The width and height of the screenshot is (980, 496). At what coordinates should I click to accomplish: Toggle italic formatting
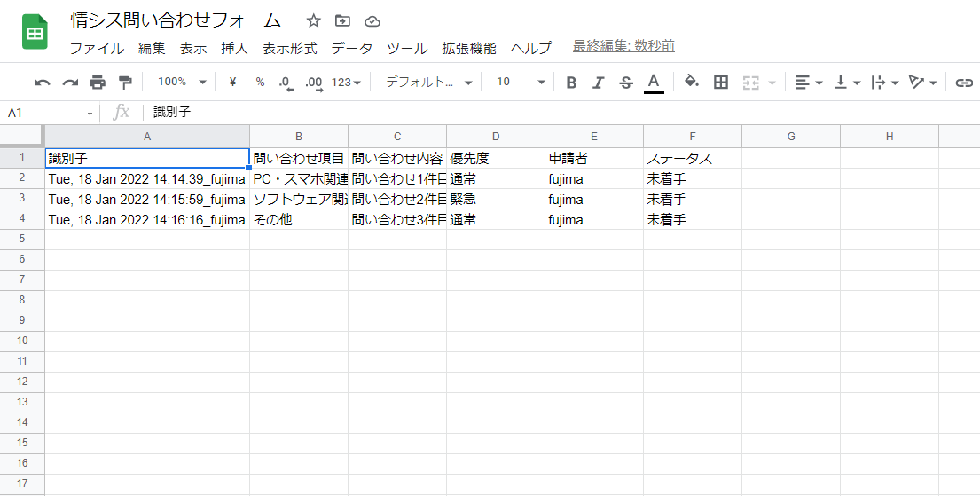coord(598,82)
